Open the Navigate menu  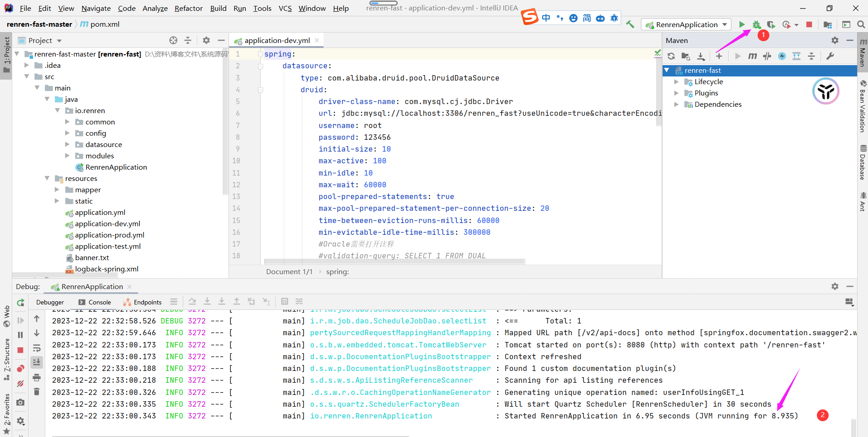96,8
